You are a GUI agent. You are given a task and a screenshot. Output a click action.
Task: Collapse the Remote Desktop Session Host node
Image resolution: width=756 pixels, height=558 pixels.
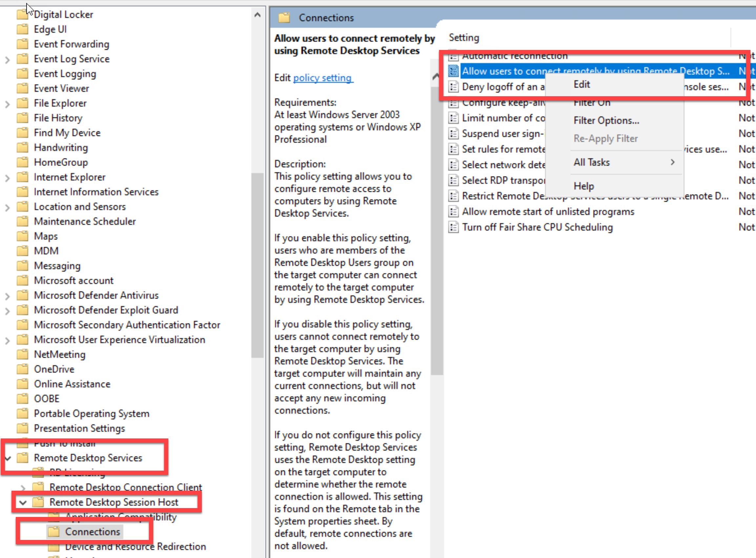23,502
